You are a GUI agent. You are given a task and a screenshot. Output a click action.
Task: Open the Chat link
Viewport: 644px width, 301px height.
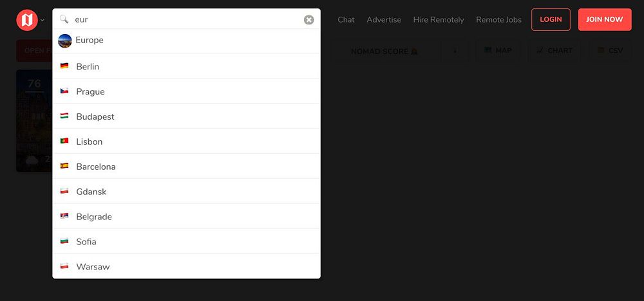pos(346,20)
